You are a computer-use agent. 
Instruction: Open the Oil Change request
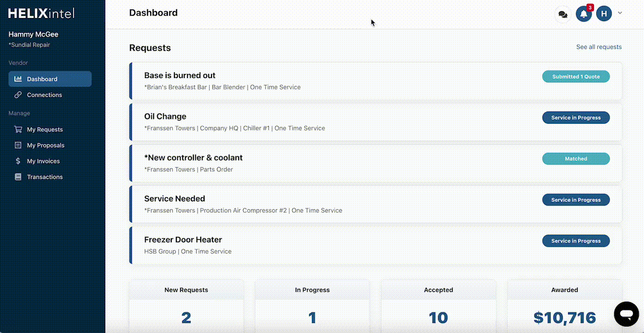pyautogui.click(x=165, y=117)
